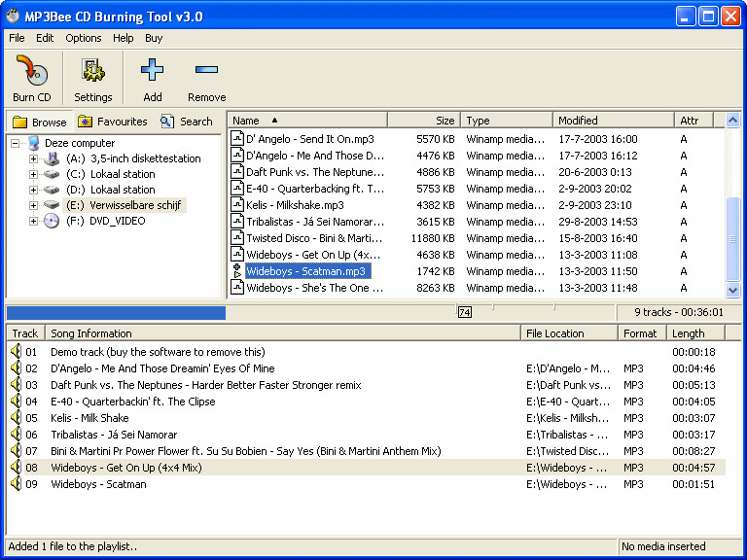Screen dimensions: 747x560
Task: Click the Deze computer icon
Action: [x=34, y=142]
